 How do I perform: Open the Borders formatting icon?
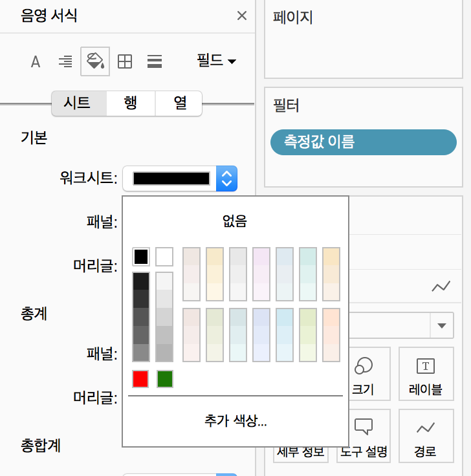(125, 61)
